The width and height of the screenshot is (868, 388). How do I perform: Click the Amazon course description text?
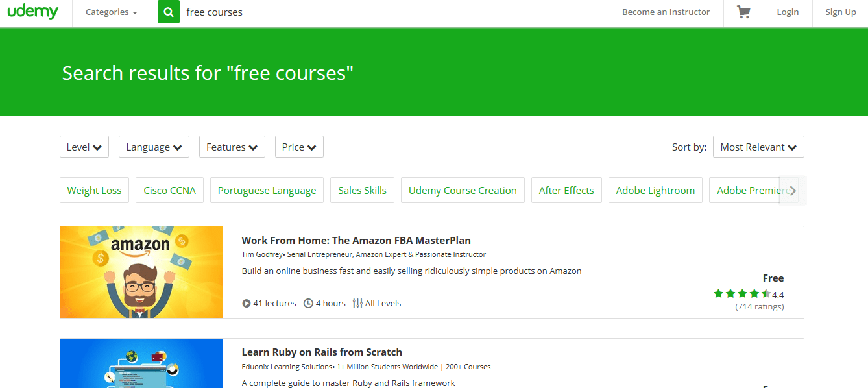coord(412,271)
